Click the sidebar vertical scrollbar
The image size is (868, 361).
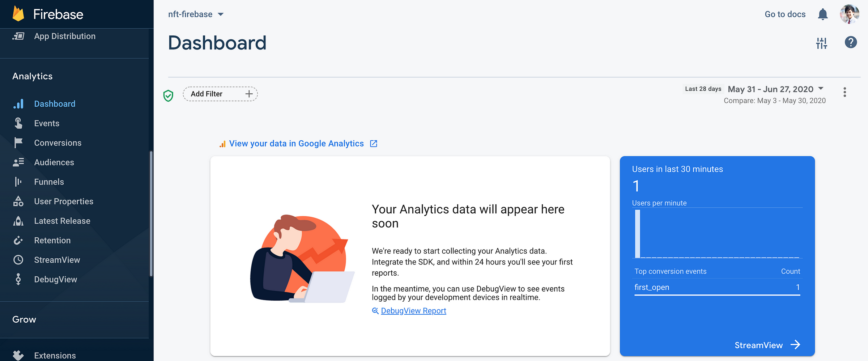pos(151,213)
